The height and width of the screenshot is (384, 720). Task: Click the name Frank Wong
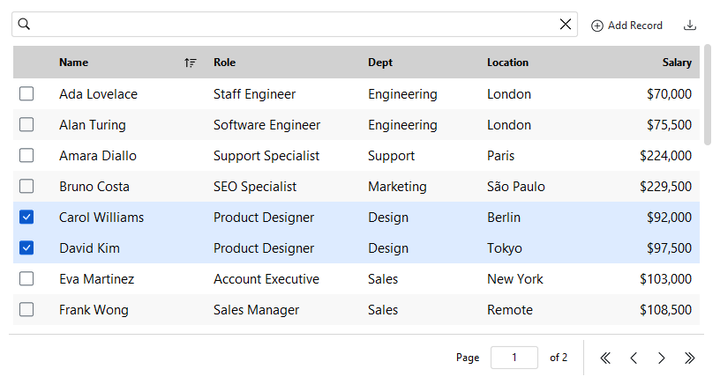(x=94, y=310)
